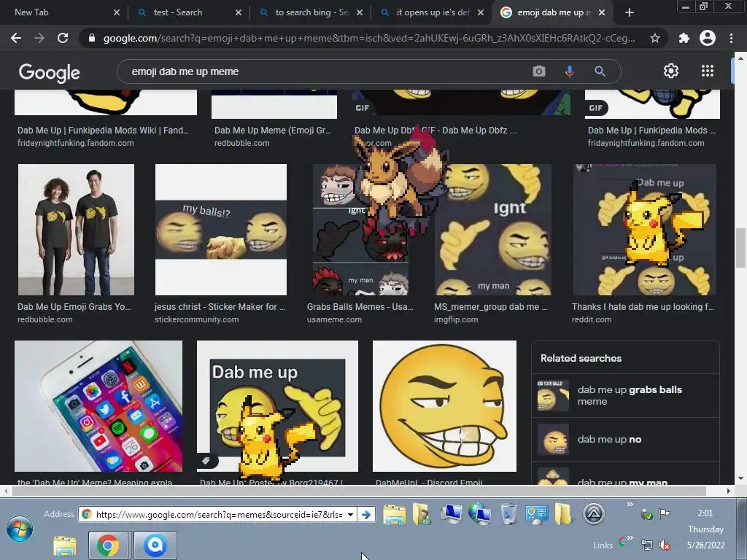747x560 pixels.
Task: Open Google quick settings gear
Action: [671, 71]
